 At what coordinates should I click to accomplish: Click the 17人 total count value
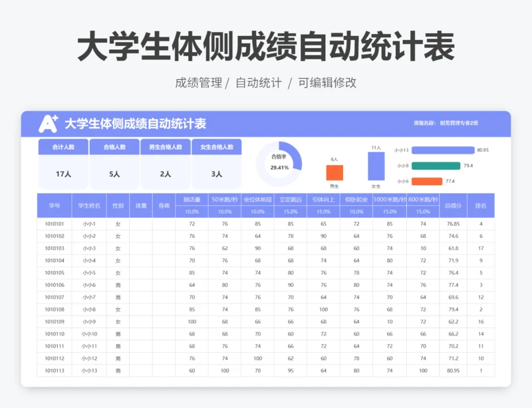(63, 174)
